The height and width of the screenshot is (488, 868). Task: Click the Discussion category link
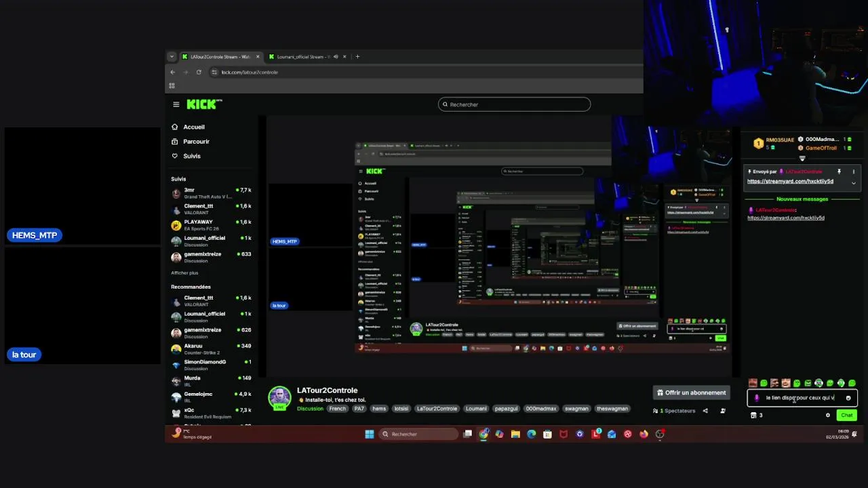(310, 409)
